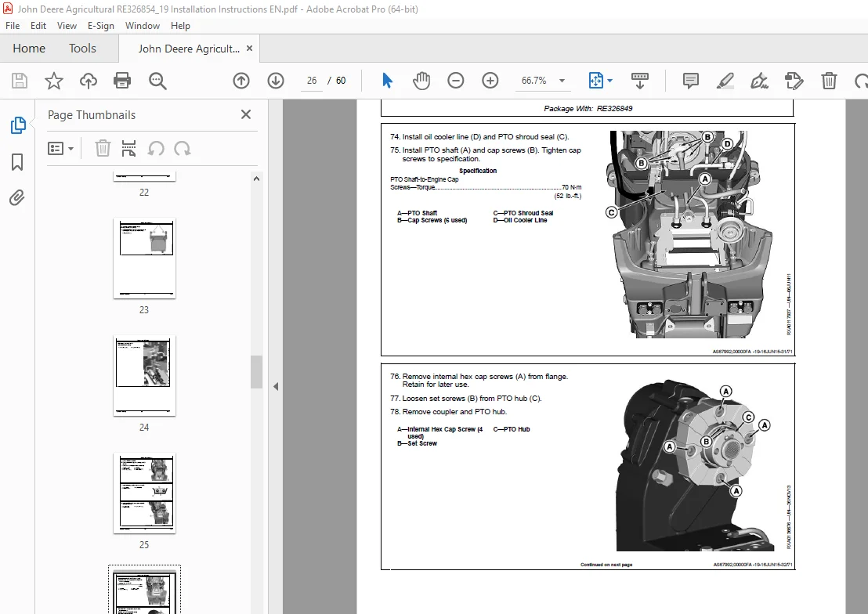The image size is (868, 614).
Task: Open the View menu
Action: 67,26
